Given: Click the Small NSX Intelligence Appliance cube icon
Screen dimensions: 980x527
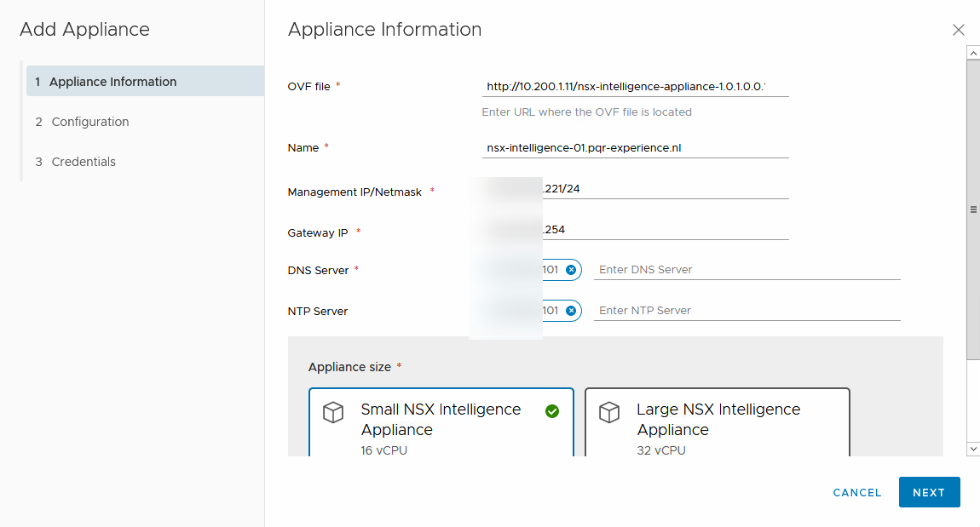Looking at the screenshot, I should 333,413.
